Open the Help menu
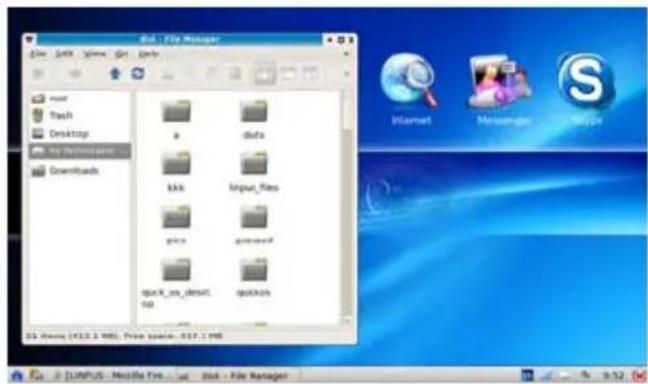 pos(148,54)
